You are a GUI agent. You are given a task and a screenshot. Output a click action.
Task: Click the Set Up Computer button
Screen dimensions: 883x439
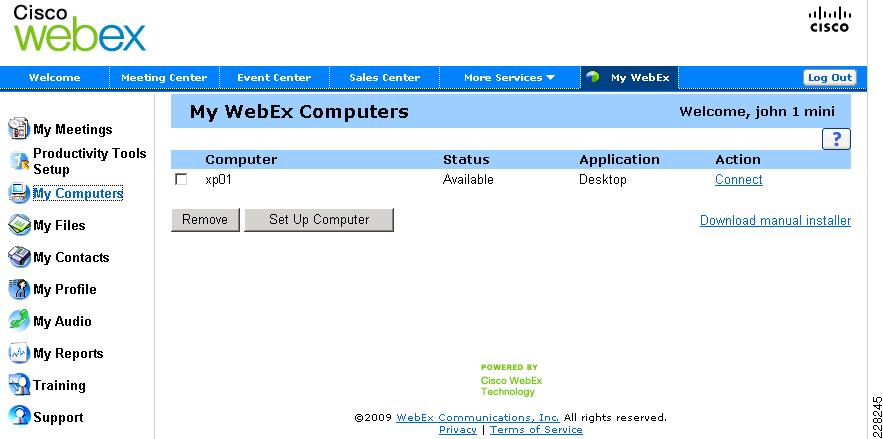pos(319,220)
